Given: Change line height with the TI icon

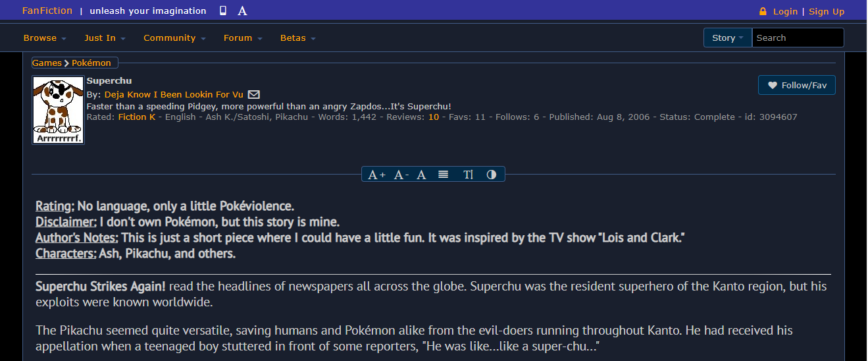Looking at the screenshot, I should (468, 175).
